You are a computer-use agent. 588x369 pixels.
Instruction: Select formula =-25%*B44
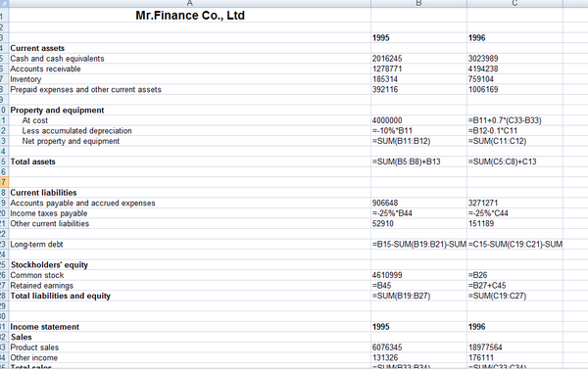point(393,213)
